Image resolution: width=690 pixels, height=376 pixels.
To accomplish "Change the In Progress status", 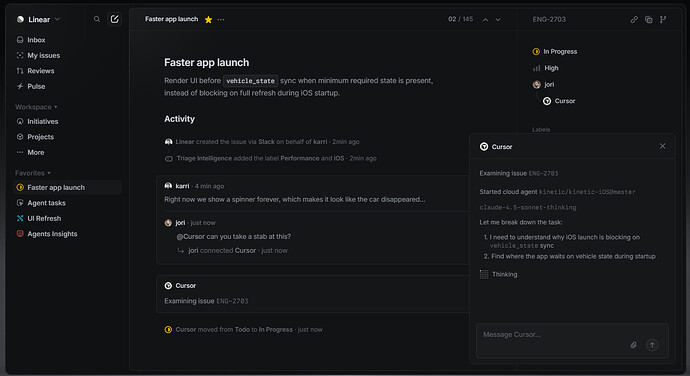I will point(555,52).
